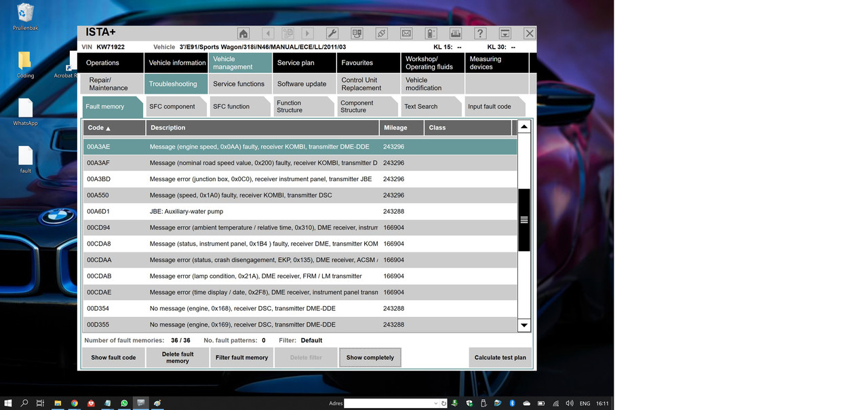The width and height of the screenshot is (868, 410).
Task: Click the fault list scroll up arrow
Action: click(524, 127)
